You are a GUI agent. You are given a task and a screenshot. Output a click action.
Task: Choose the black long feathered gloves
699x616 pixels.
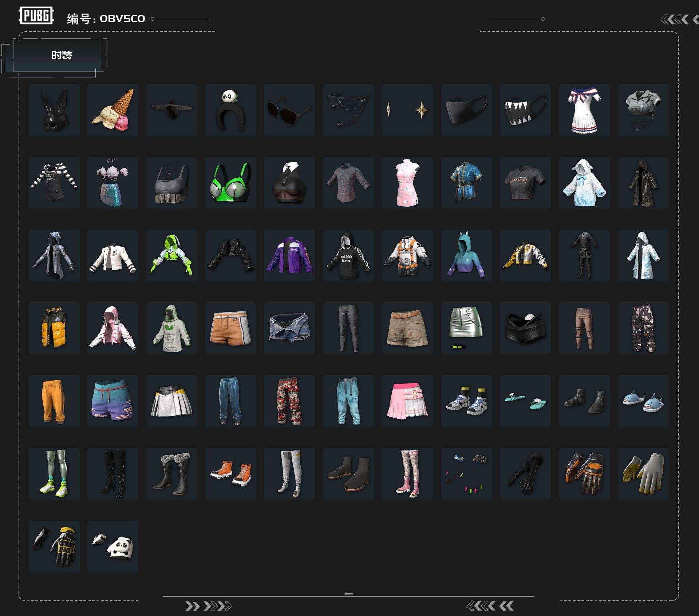525,474
